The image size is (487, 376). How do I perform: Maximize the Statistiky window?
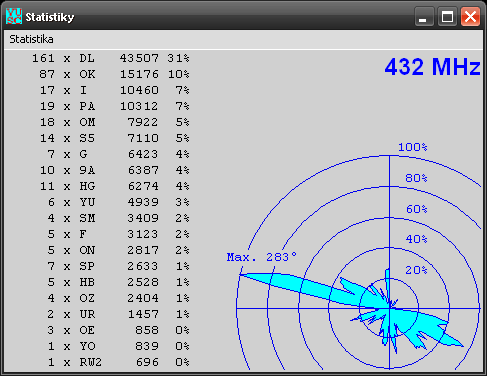click(x=447, y=16)
